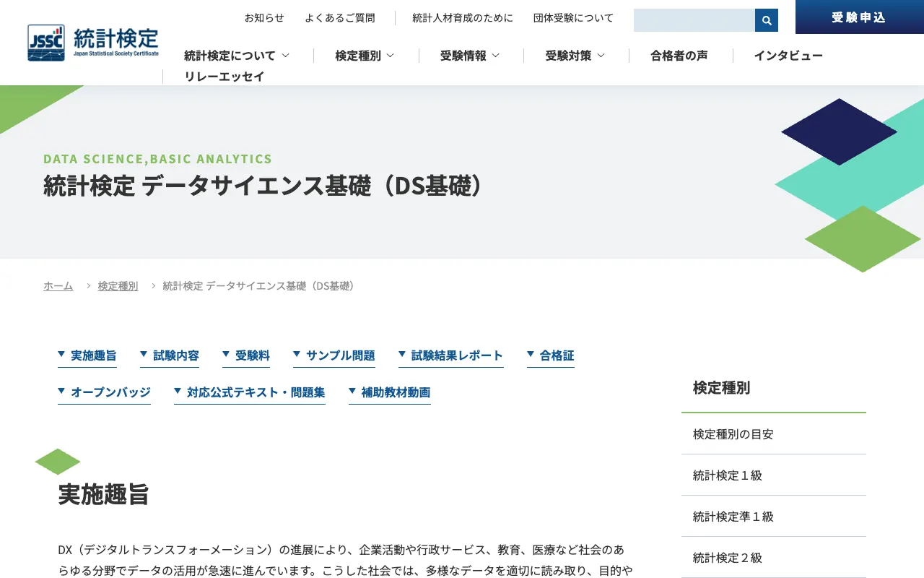Open the 受験申込 button
This screenshot has width=924, height=578.
coord(859,17)
